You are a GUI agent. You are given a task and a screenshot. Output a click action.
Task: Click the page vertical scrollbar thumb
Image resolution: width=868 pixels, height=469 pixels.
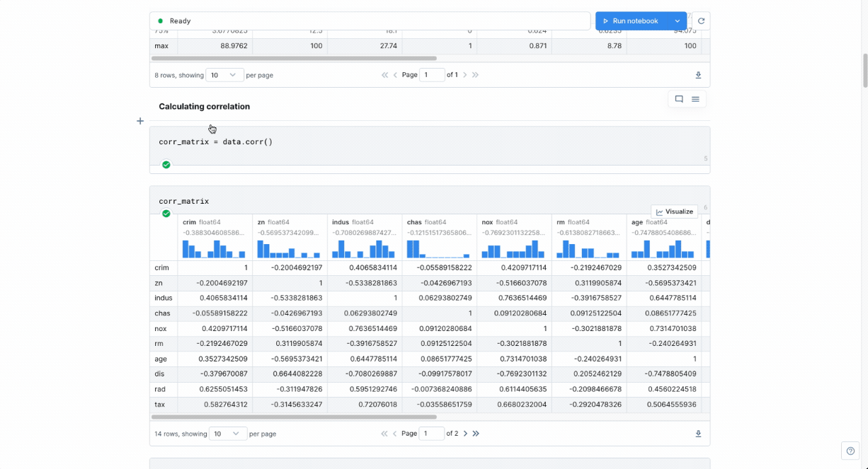tap(864, 70)
